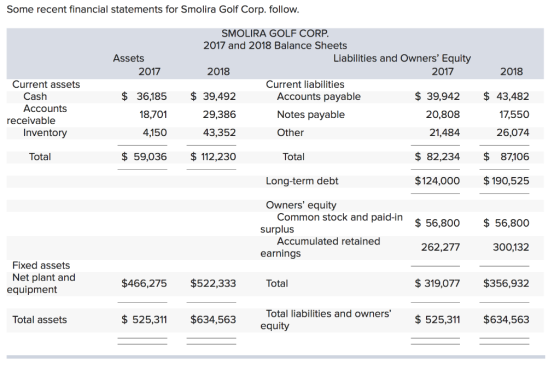Click the intro sentence about Smolira Golf Corp.
Image resolution: width=560 pixels, height=366 pixels.
153,9
